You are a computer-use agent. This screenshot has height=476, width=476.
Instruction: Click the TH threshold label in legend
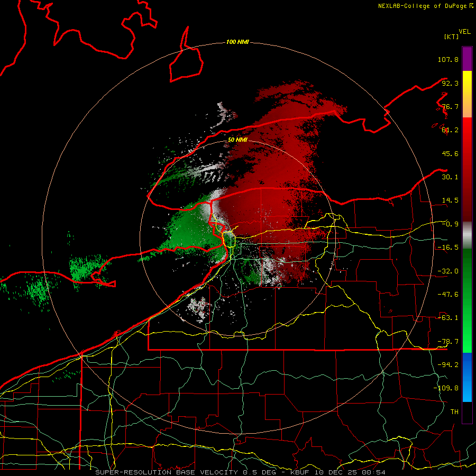click(454, 411)
